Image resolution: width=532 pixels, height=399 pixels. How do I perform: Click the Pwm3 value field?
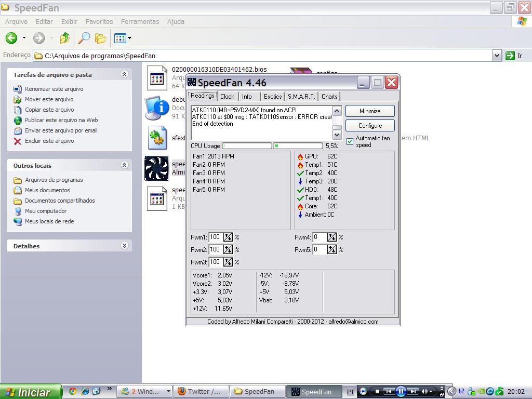[216, 262]
